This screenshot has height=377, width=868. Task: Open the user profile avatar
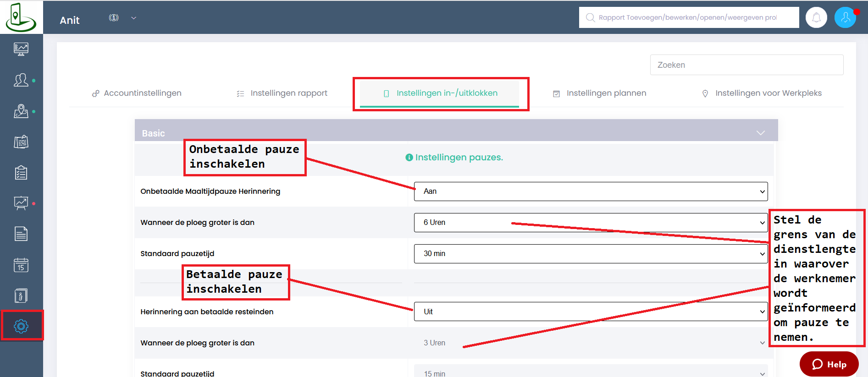click(x=845, y=18)
